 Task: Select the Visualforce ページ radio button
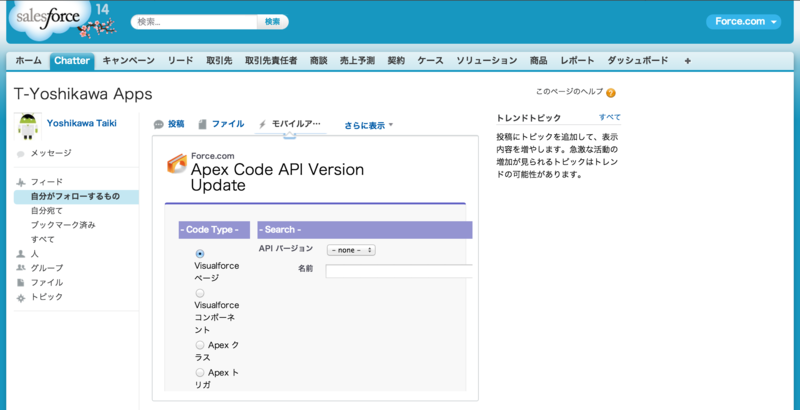click(199, 253)
